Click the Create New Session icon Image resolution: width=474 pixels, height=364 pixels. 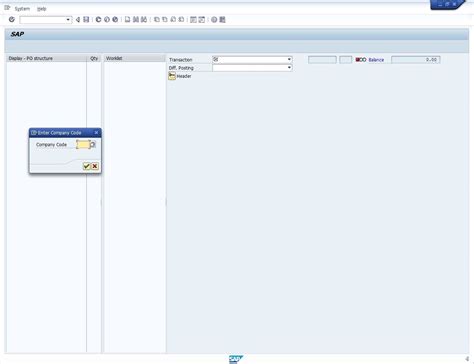(193, 20)
